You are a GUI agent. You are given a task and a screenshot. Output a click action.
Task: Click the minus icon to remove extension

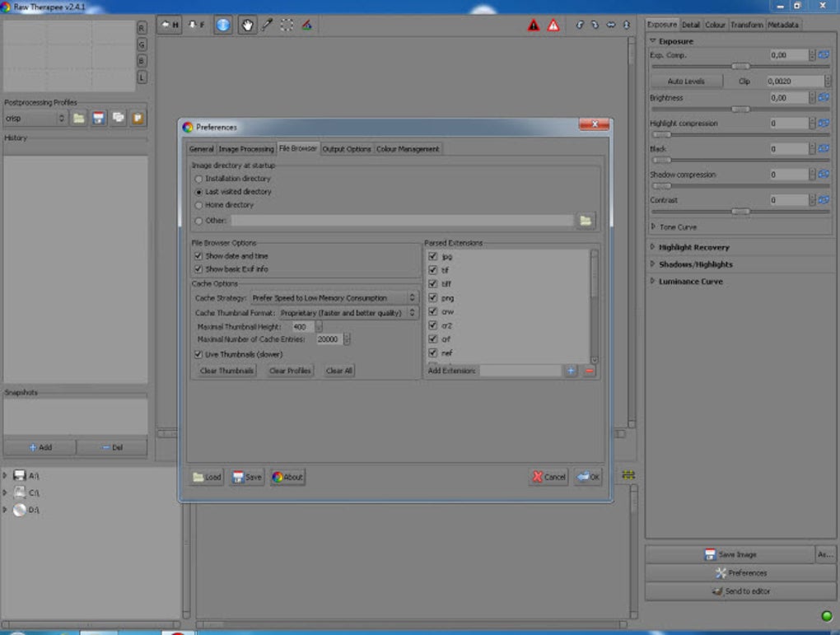(590, 371)
